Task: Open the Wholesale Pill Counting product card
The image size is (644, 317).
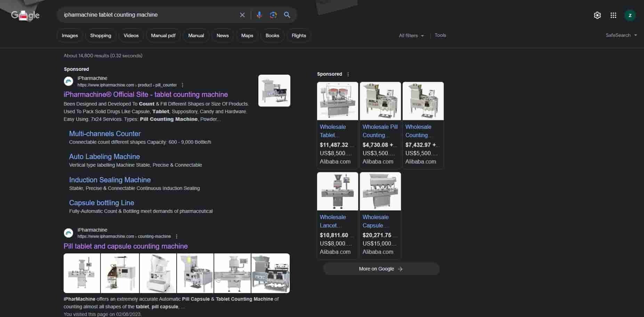Action: click(380, 125)
